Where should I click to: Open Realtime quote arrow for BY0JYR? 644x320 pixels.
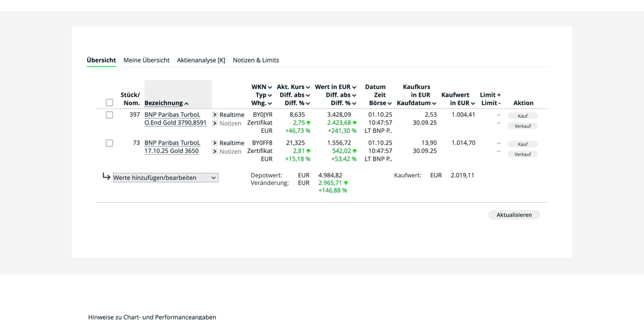point(215,115)
